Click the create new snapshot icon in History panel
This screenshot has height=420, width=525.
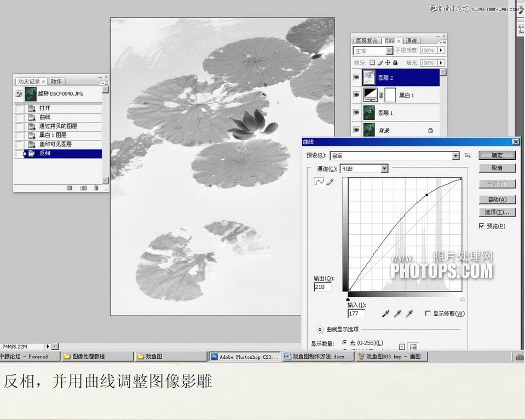click(x=83, y=188)
